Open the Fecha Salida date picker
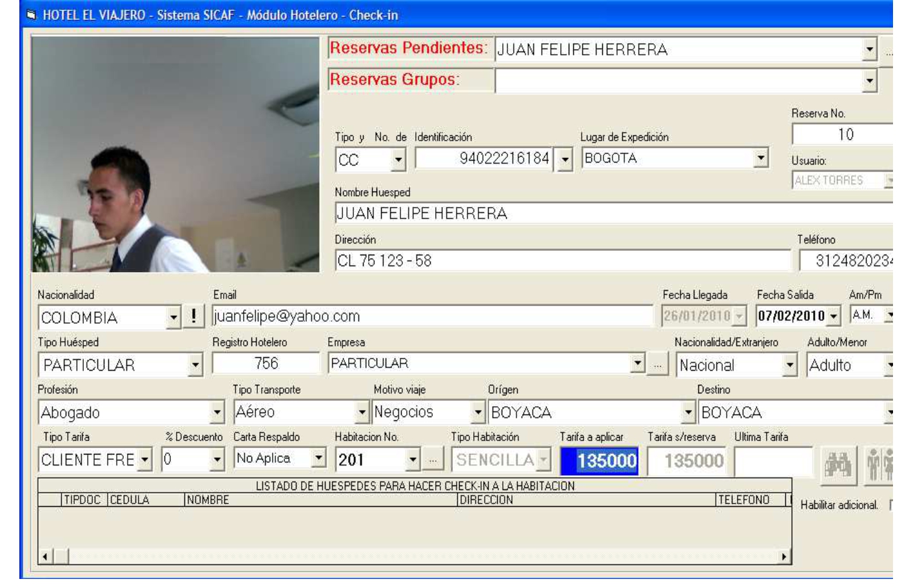The width and height of the screenshot is (913, 588). 834,316
